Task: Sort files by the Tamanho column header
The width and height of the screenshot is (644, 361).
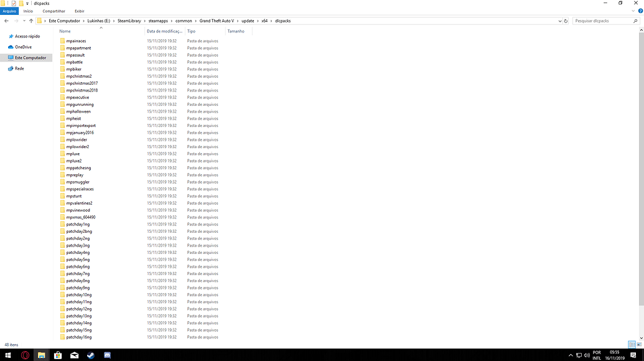Action: [x=235, y=31]
